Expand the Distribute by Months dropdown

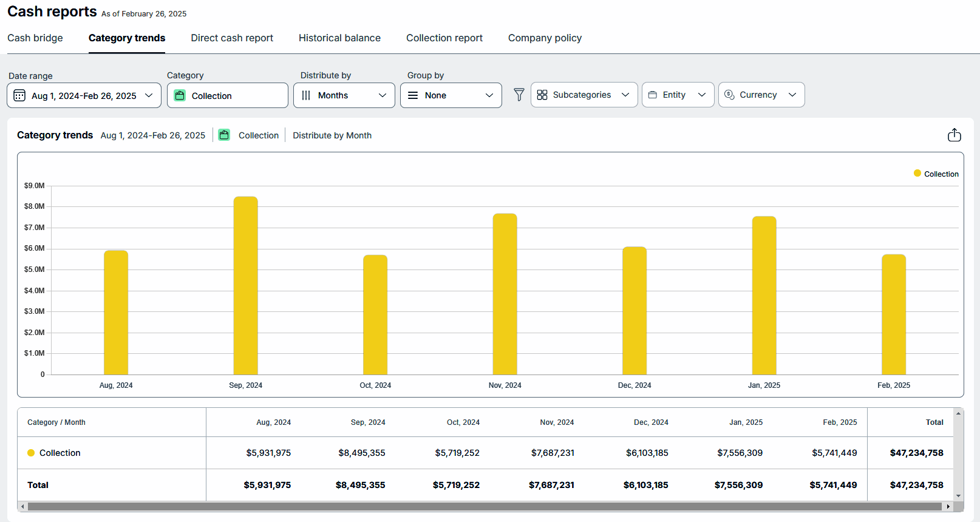coord(344,95)
